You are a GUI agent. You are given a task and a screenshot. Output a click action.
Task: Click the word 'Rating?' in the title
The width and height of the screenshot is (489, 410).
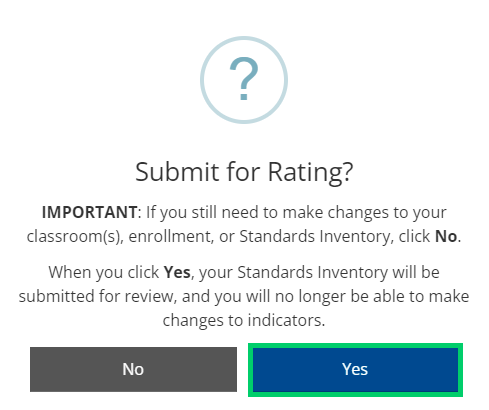[310, 172]
